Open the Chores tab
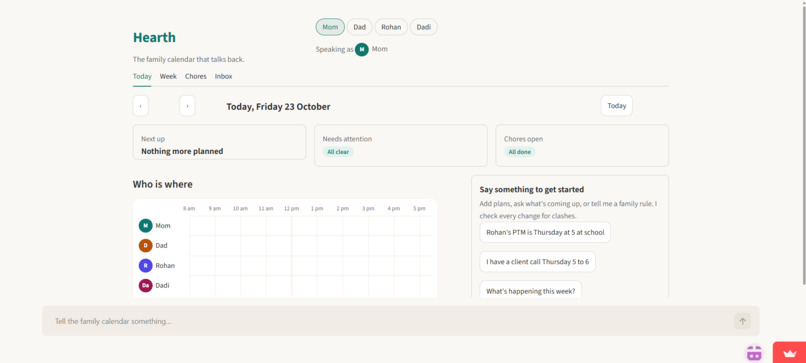Viewport: 806px width, 363px height. tap(196, 76)
